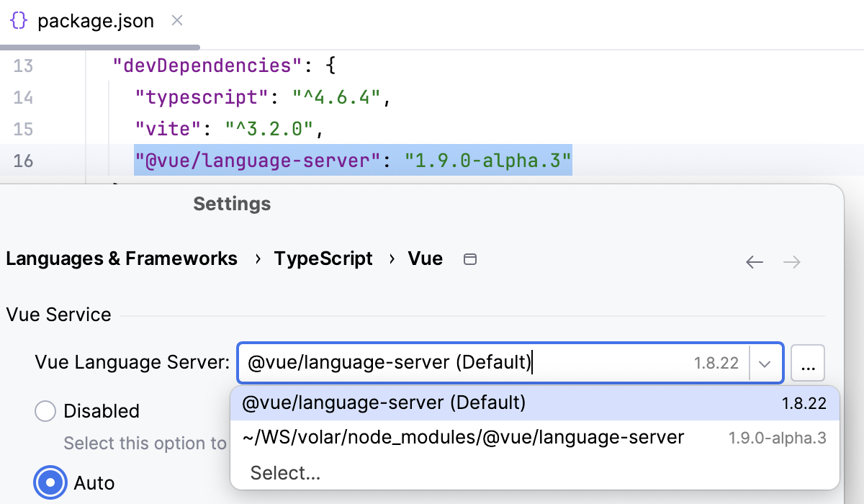
Task: Navigate back with the left arrow in Settings
Action: (x=755, y=261)
